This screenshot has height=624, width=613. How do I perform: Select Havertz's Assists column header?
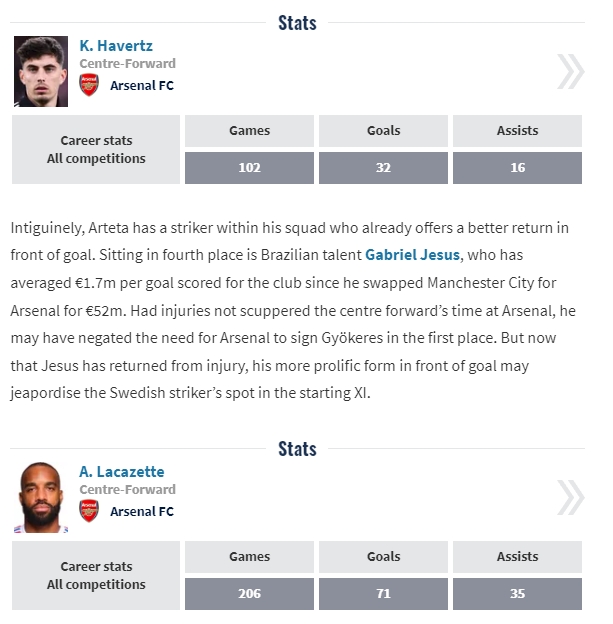(x=517, y=131)
